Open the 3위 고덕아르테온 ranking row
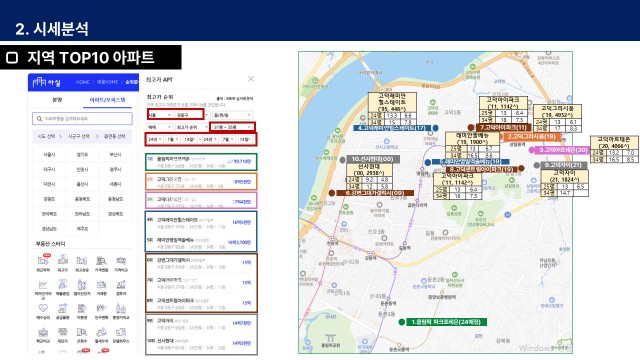640x360 pixels. pyautogui.click(x=201, y=200)
